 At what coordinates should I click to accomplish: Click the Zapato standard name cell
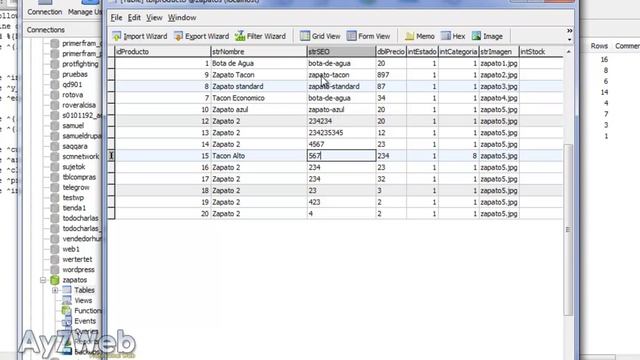[x=258, y=86]
